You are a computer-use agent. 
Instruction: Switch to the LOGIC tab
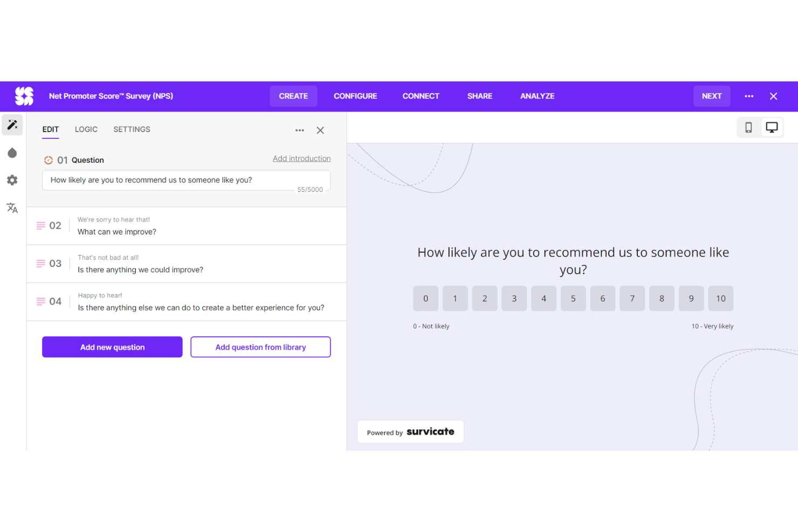(86, 129)
